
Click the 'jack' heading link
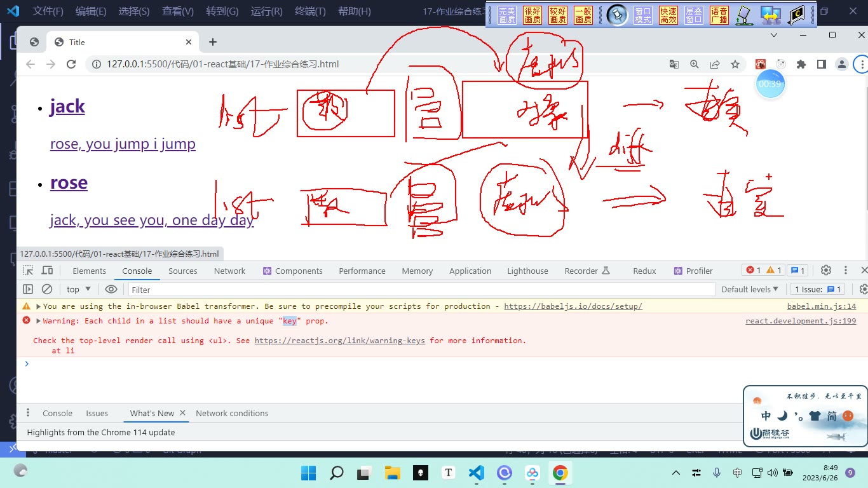point(67,106)
